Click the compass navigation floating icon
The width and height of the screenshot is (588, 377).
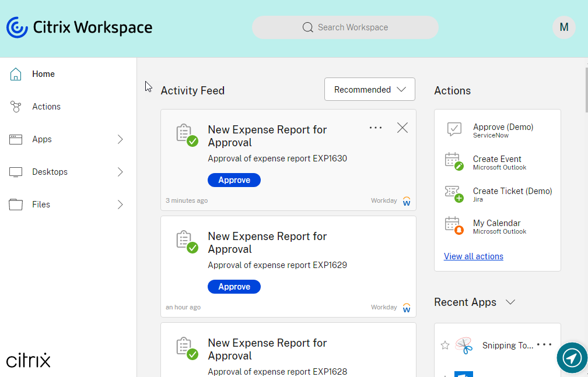click(x=572, y=357)
